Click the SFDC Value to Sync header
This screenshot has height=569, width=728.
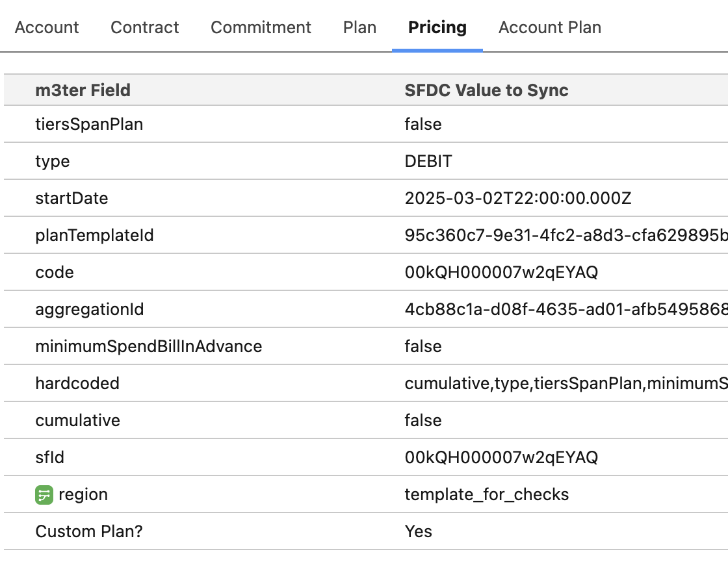click(x=487, y=90)
